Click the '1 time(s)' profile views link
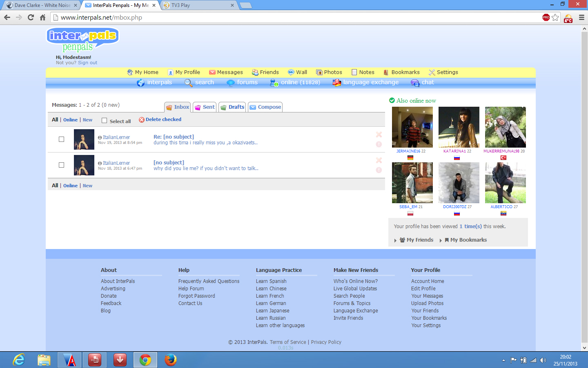This screenshot has width=588, height=368. pos(470,226)
